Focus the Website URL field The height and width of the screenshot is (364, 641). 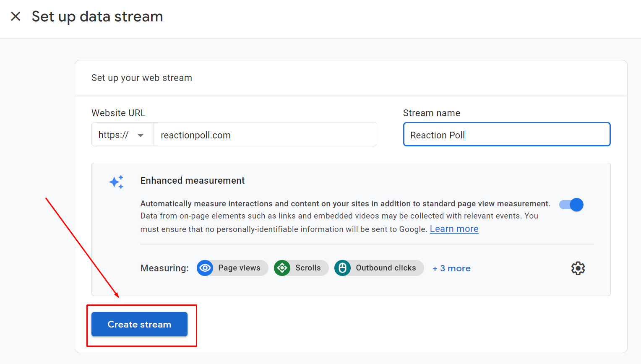pyautogui.click(x=265, y=135)
